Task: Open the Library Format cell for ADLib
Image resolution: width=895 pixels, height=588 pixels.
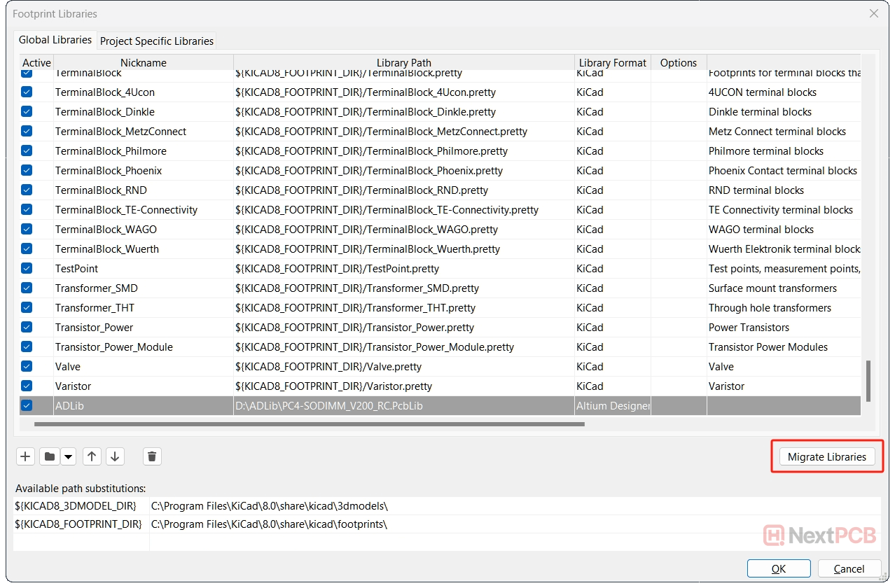Action: tap(612, 405)
